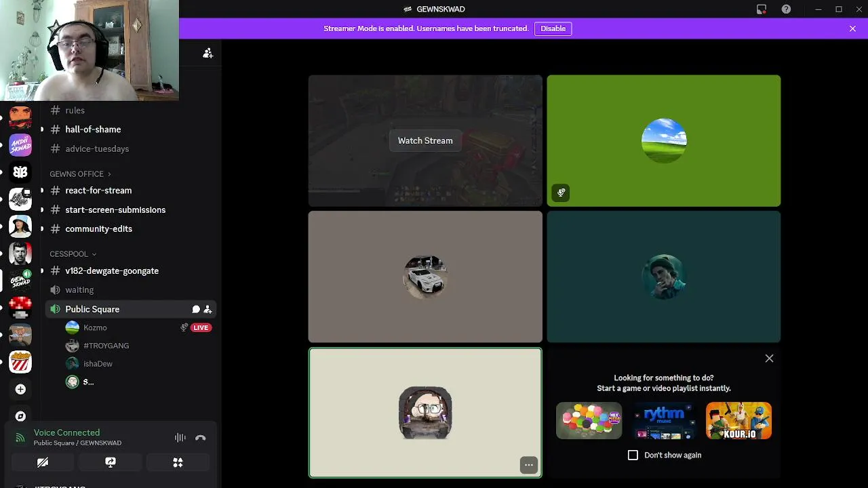Open the inbox icon in title bar
The image size is (868, 488).
pyautogui.click(x=762, y=9)
